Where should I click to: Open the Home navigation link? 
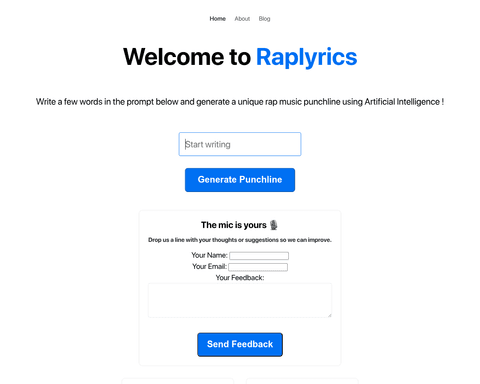(x=217, y=19)
